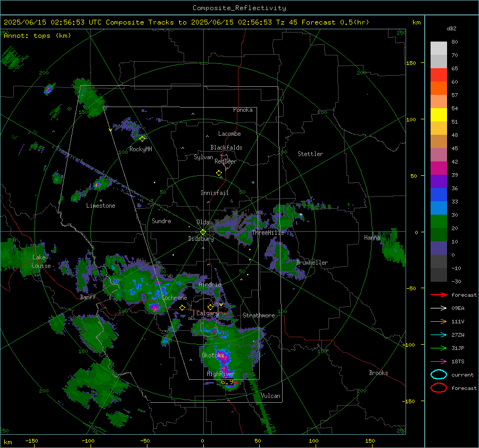The width and height of the screenshot is (479, 448).
Task: Click the Banff city label
Action: [88, 297]
